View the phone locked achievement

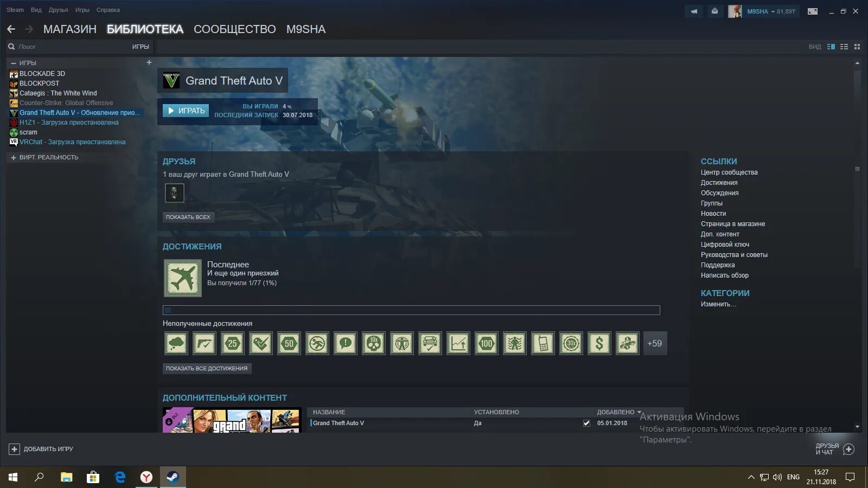[x=543, y=343]
